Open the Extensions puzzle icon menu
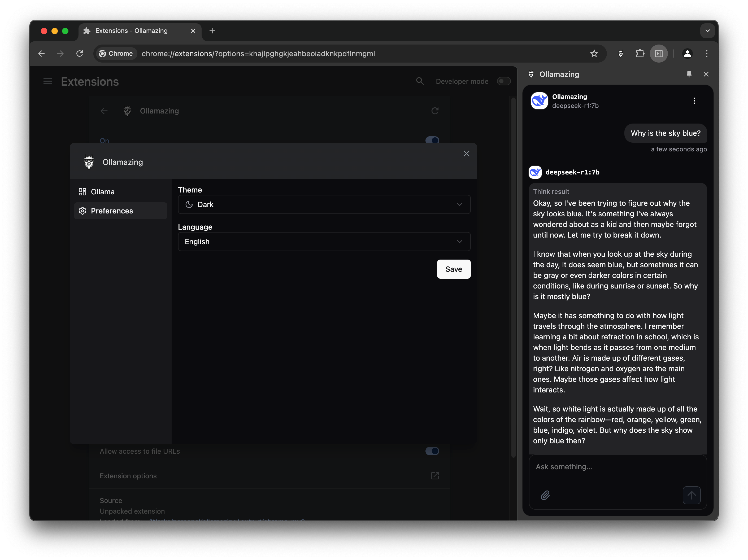 (x=640, y=53)
